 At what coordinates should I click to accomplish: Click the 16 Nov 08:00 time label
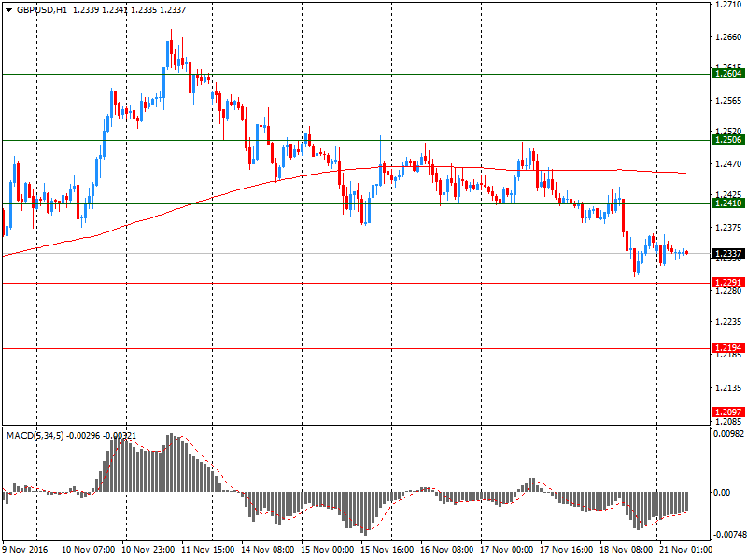click(447, 550)
